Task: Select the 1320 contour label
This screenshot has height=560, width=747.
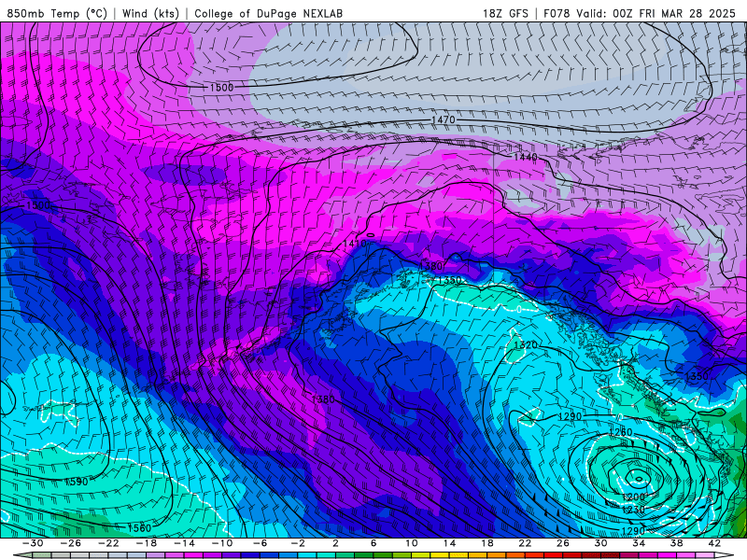Action: tap(526, 344)
